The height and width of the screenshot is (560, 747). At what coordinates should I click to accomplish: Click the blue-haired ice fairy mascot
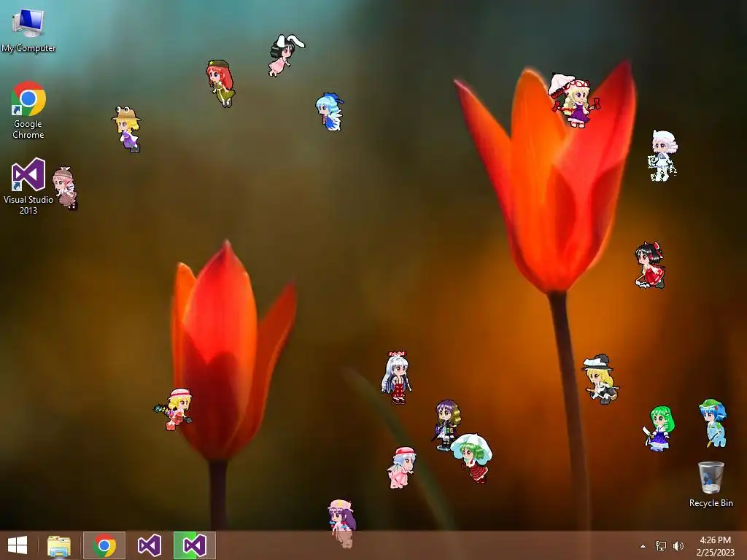(329, 112)
